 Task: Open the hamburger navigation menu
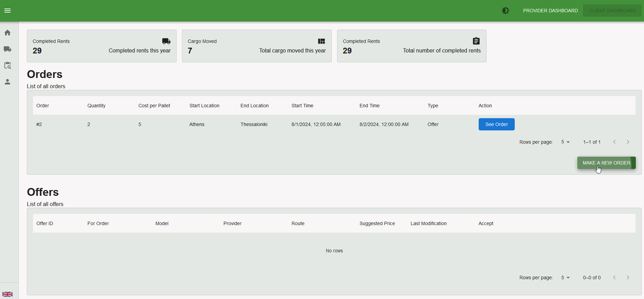click(x=7, y=11)
